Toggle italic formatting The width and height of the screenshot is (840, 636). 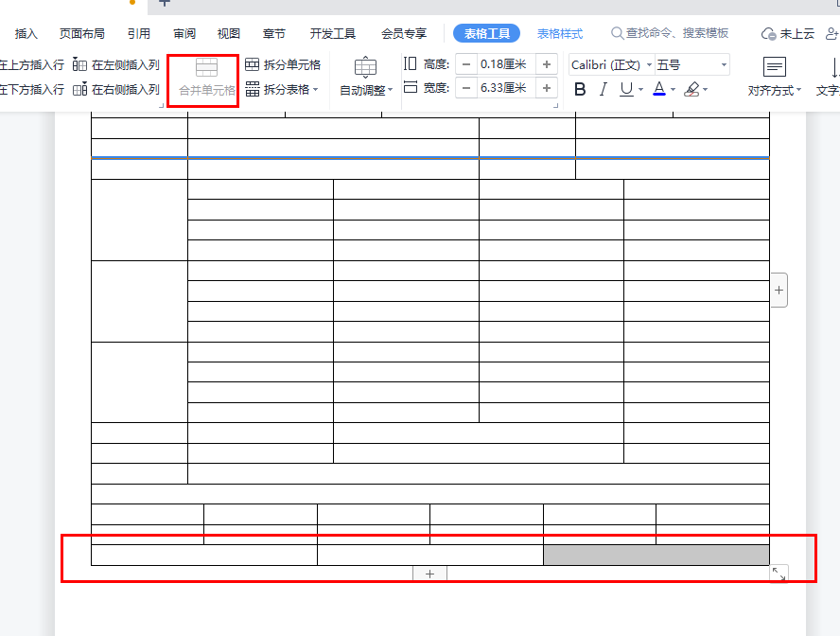pos(604,89)
